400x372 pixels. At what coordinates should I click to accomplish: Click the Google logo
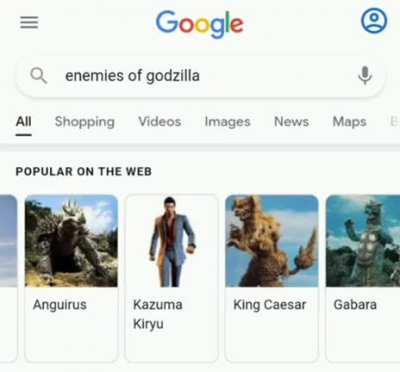point(200,24)
